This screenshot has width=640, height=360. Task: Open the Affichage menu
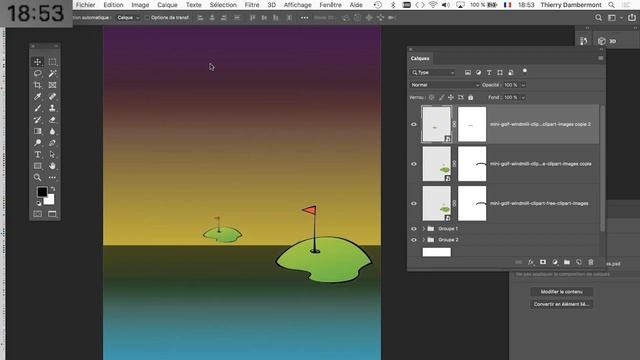[298, 5]
